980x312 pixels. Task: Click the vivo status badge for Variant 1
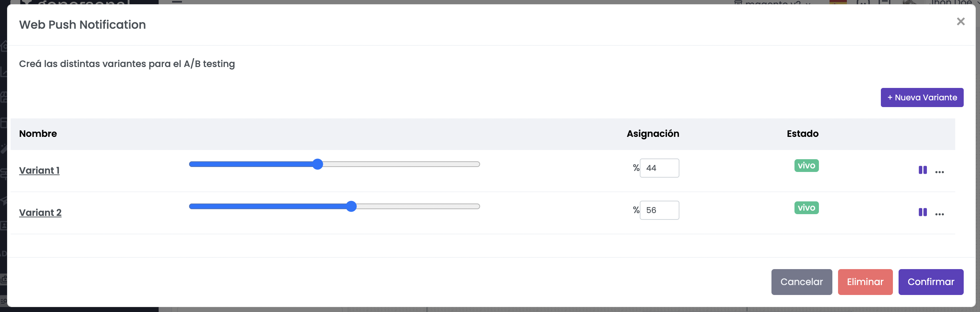(x=806, y=166)
